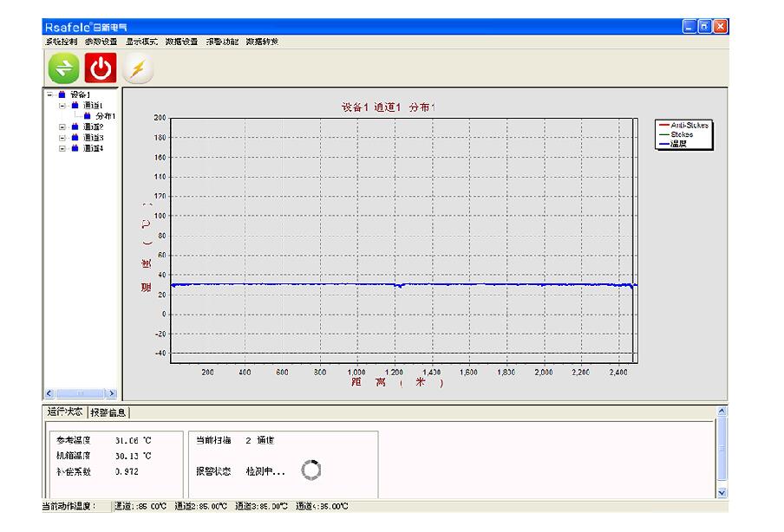Click the blue icon beside 通道3
Viewport: 784px width, 532px height.
pyautogui.click(x=75, y=137)
